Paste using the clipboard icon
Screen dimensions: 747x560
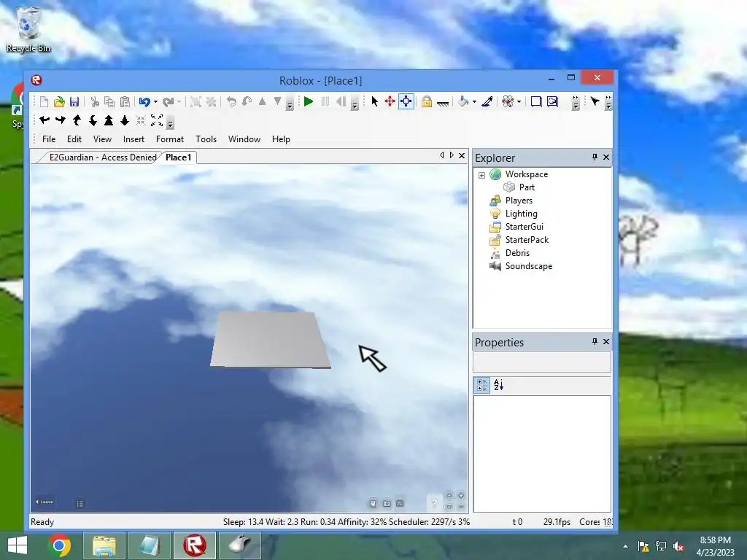tap(125, 101)
